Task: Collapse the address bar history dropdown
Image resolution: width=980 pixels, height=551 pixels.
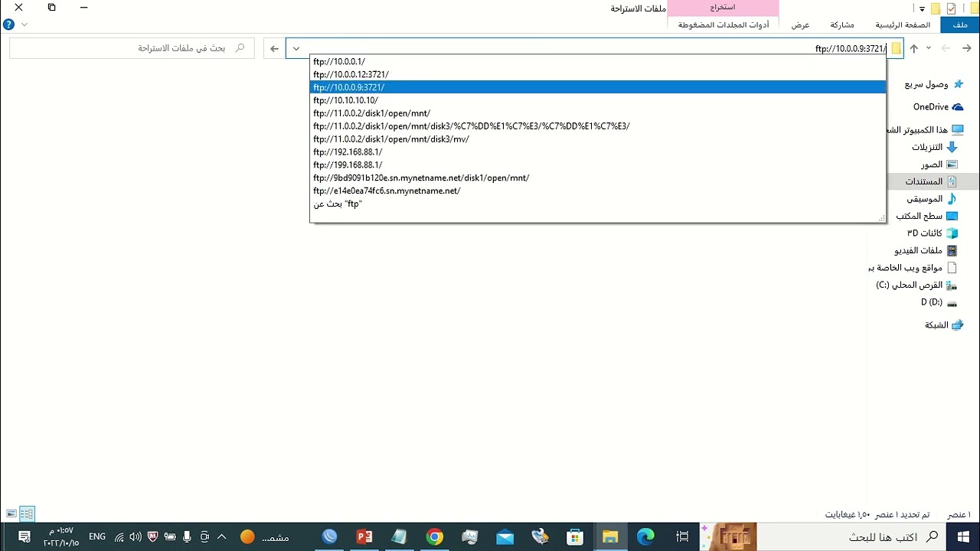Action: coord(296,48)
